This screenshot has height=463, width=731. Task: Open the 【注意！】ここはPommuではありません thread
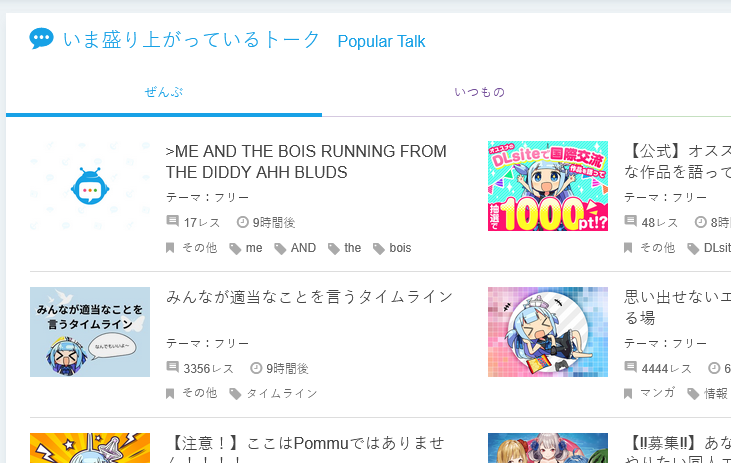(x=308, y=443)
